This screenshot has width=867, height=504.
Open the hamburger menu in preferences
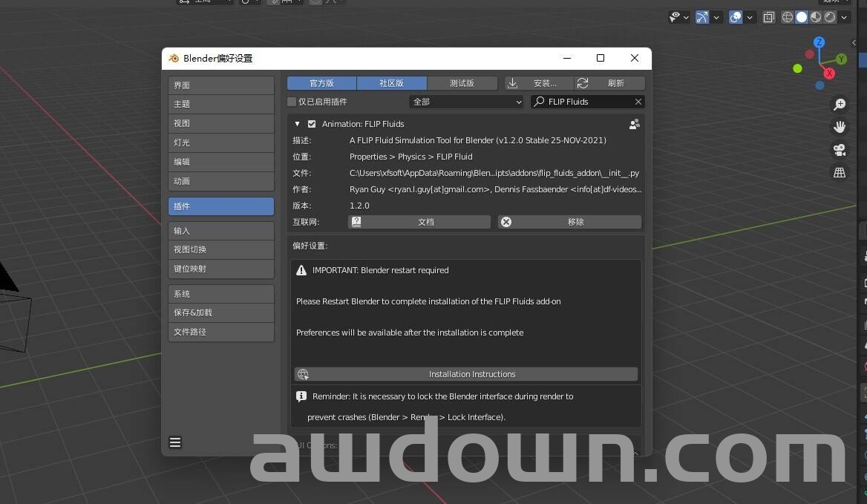[175, 442]
